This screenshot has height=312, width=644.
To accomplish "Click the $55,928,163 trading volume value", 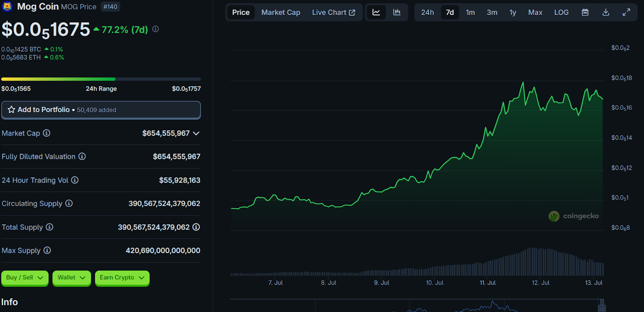I will pos(180,180).
